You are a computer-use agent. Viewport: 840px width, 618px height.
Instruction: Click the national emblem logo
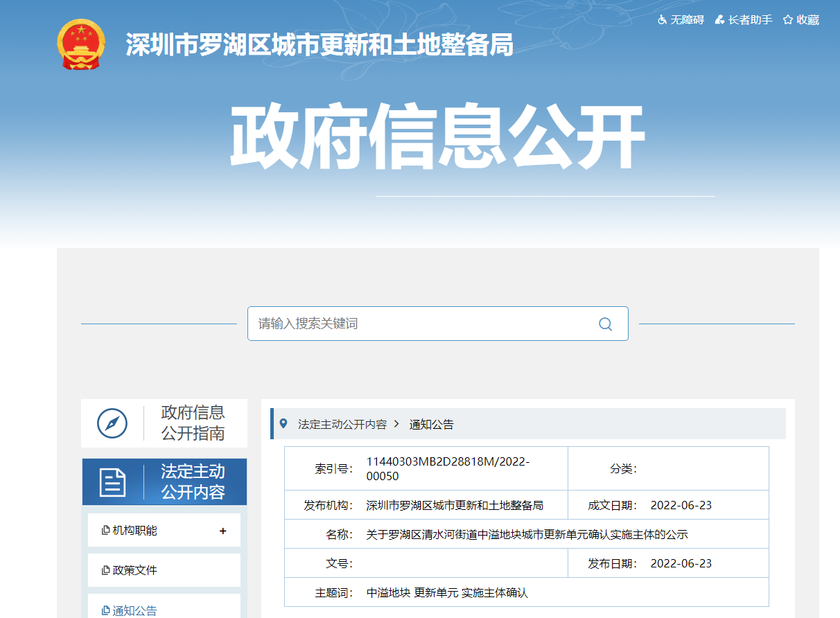tap(81, 44)
